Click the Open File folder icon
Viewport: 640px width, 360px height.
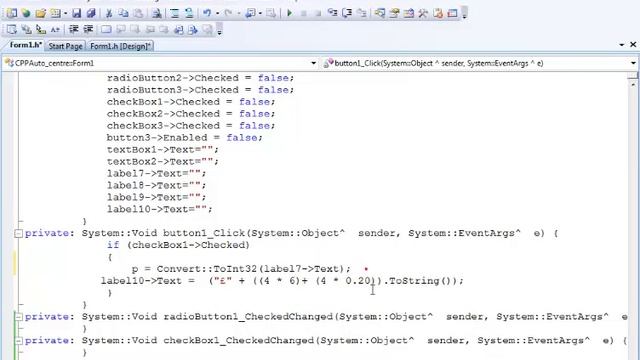pyautogui.click(x=40, y=13)
